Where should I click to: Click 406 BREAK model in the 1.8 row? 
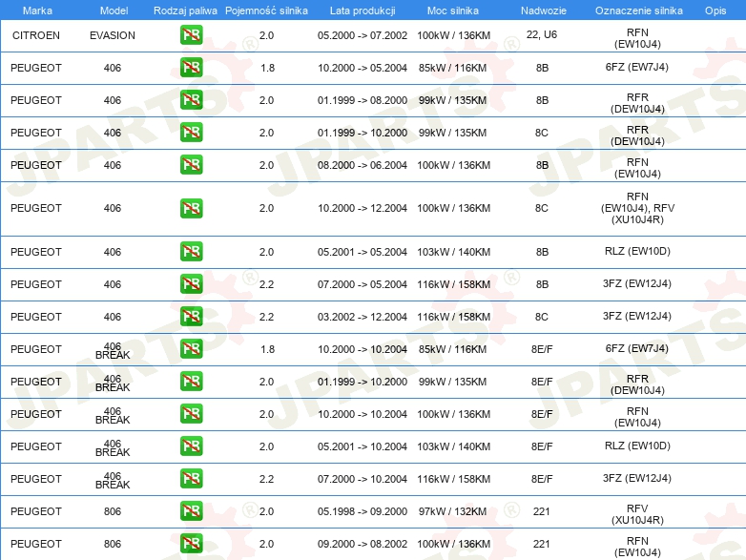113,351
